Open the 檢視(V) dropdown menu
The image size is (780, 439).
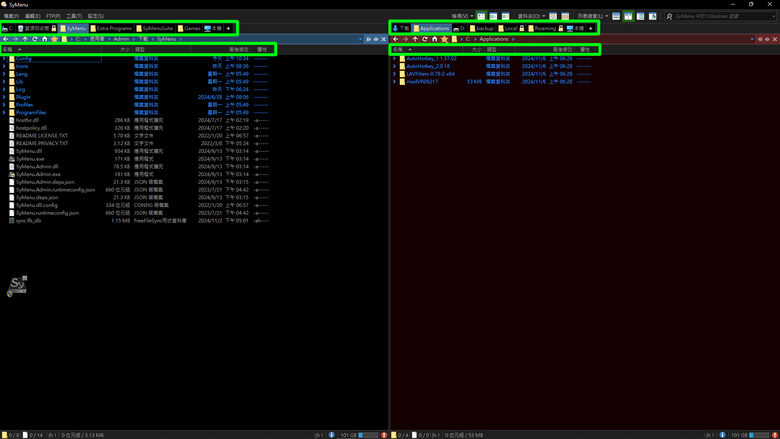tap(462, 16)
